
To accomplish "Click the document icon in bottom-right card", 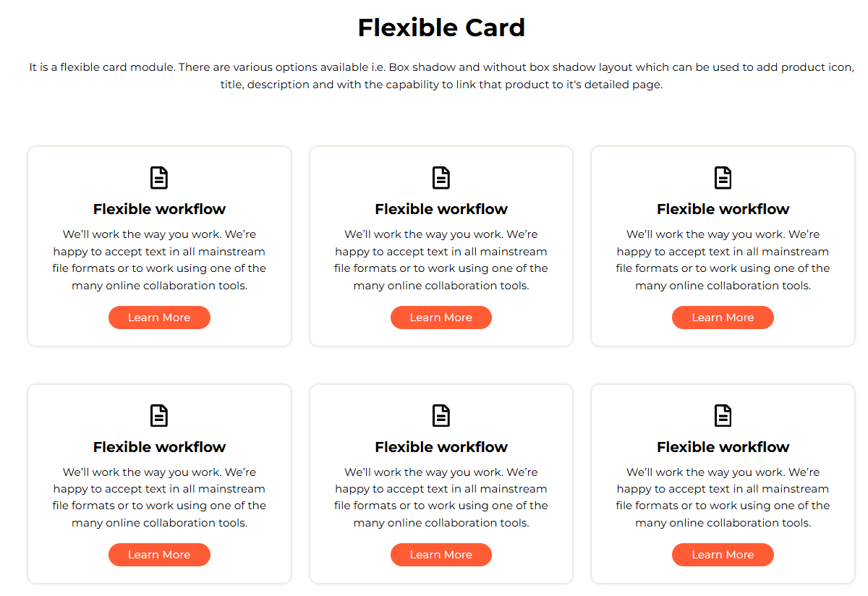I will coord(723,416).
